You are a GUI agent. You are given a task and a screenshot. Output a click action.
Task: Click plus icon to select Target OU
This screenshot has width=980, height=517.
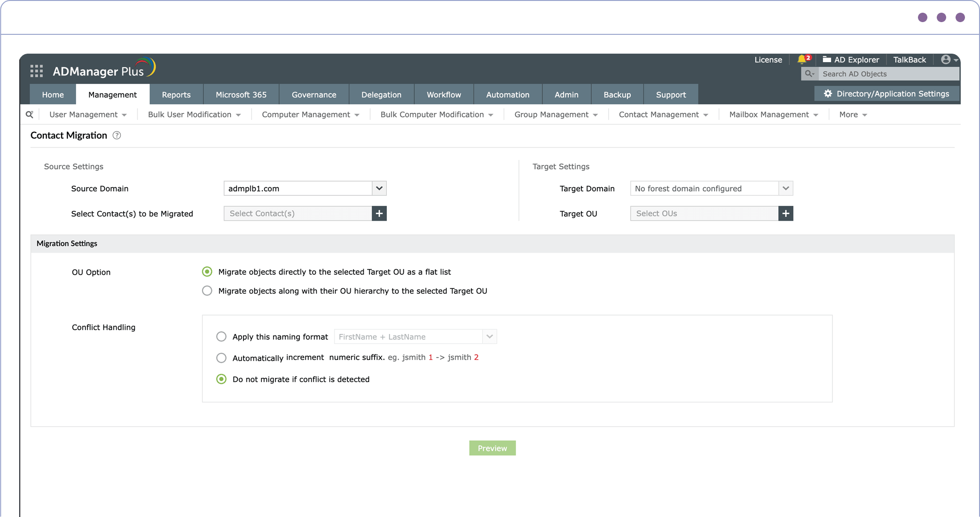[x=785, y=214]
